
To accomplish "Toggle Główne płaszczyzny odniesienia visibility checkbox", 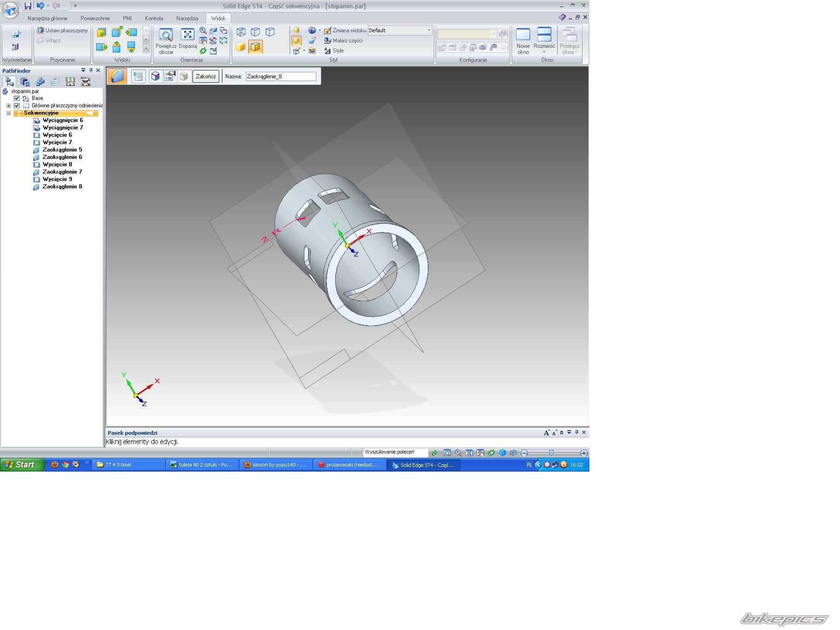I will (x=17, y=105).
